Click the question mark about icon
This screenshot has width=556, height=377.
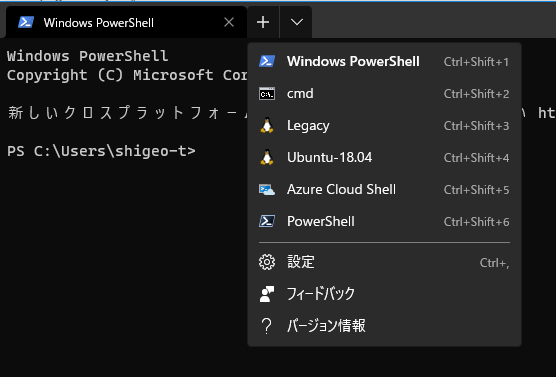pyautogui.click(x=266, y=326)
